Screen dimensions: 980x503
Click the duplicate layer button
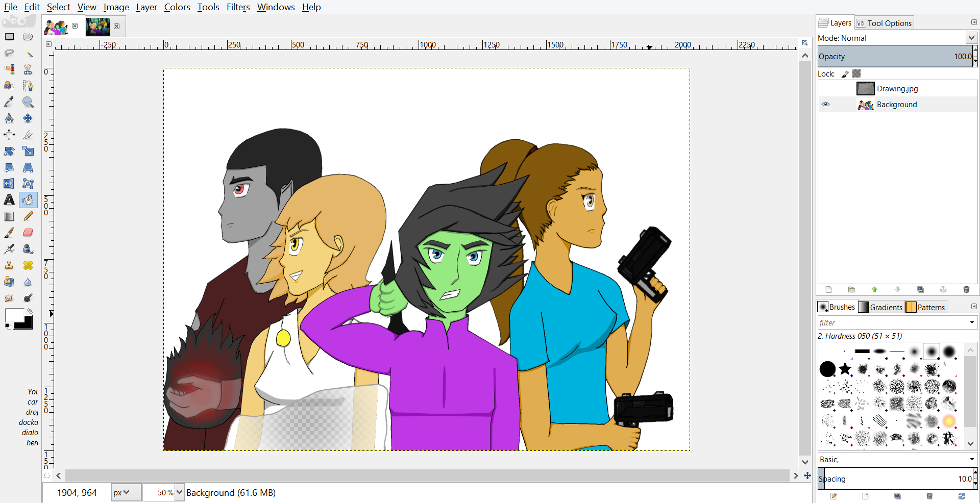(x=920, y=289)
